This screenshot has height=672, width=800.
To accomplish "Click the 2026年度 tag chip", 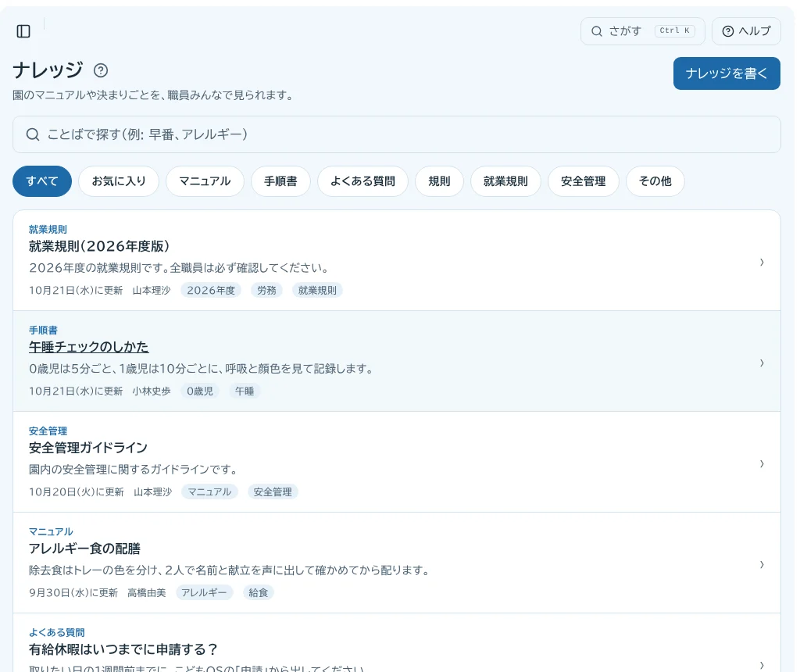I will click(x=211, y=291).
